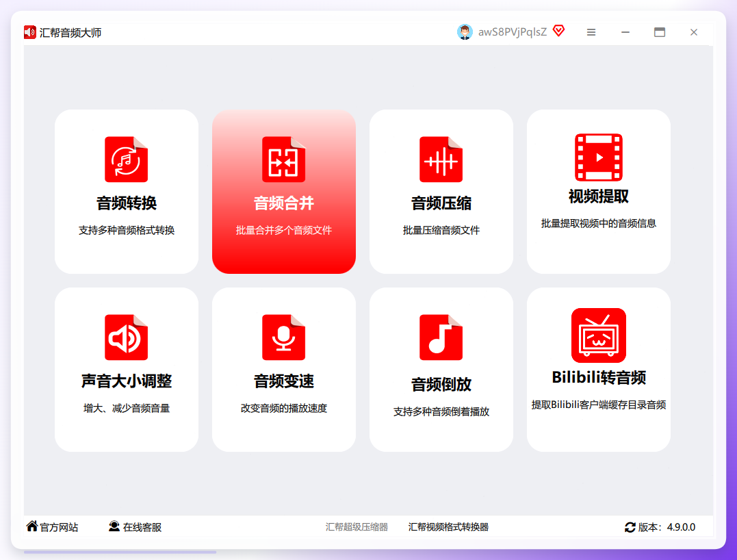Click username awS8PVjPqlsZ
Image resolution: width=737 pixels, height=560 pixels.
[513, 32]
